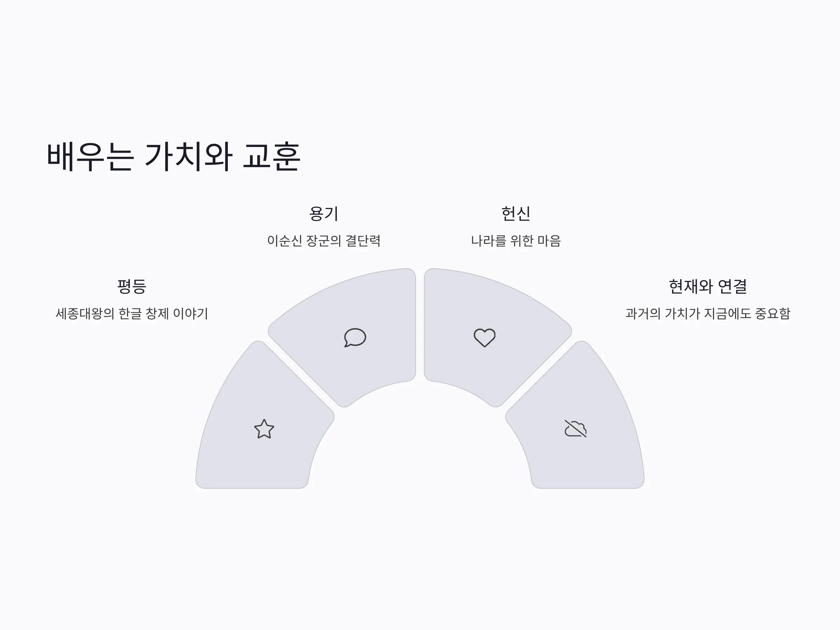The image size is (840, 630).
Task: Select the 평등 heading text
Action: 131,286
